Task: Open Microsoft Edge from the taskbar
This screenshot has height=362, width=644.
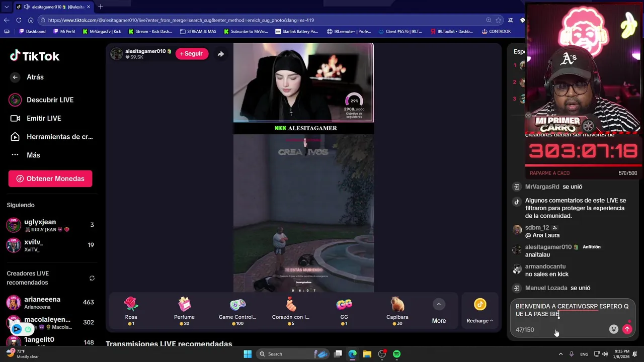Action: [353, 354]
